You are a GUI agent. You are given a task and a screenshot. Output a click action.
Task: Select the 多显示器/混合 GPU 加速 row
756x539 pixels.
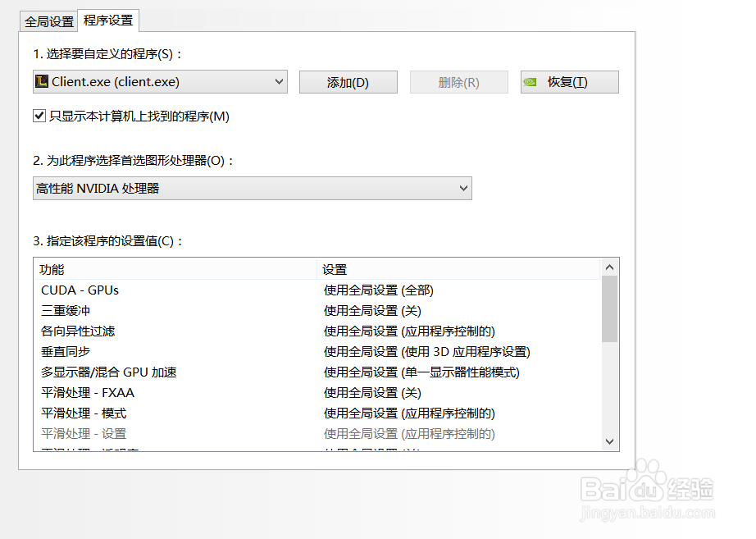317,372
